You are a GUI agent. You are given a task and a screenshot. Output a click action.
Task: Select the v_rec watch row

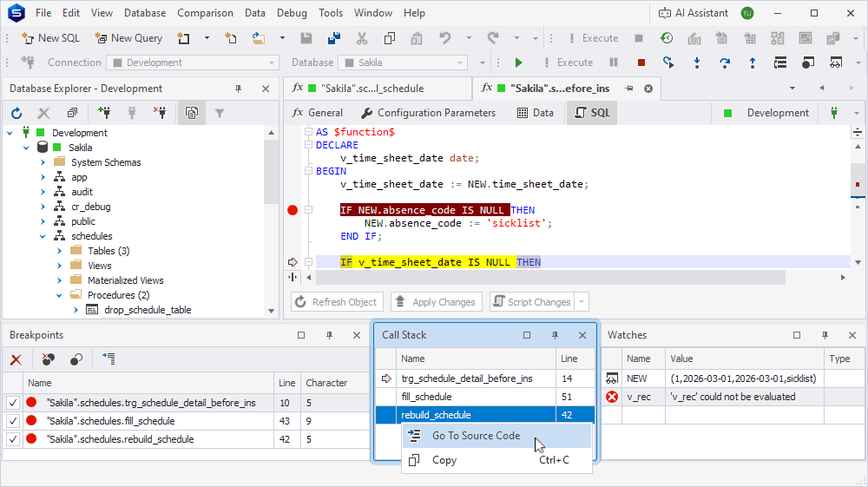733,397
